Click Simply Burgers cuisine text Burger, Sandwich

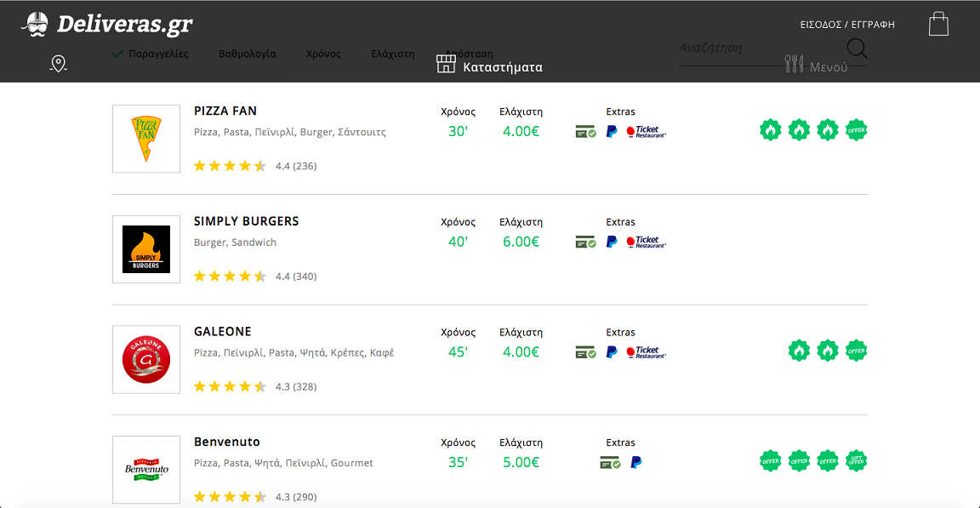tap(235, 243)
